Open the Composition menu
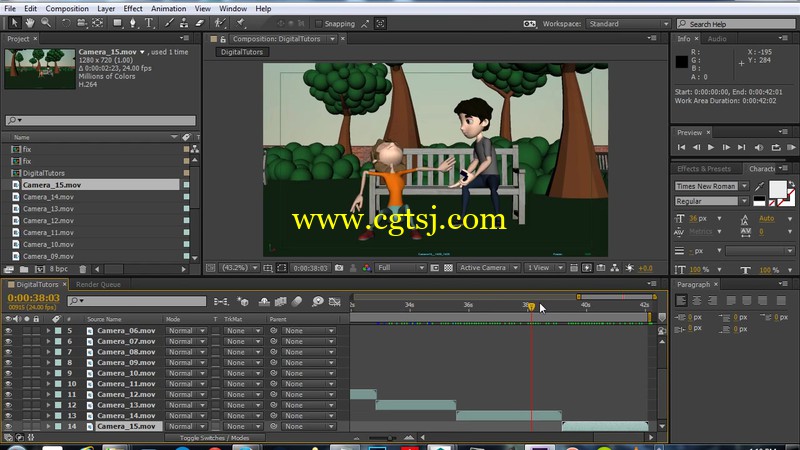800x450 pixels. (67, 9)
